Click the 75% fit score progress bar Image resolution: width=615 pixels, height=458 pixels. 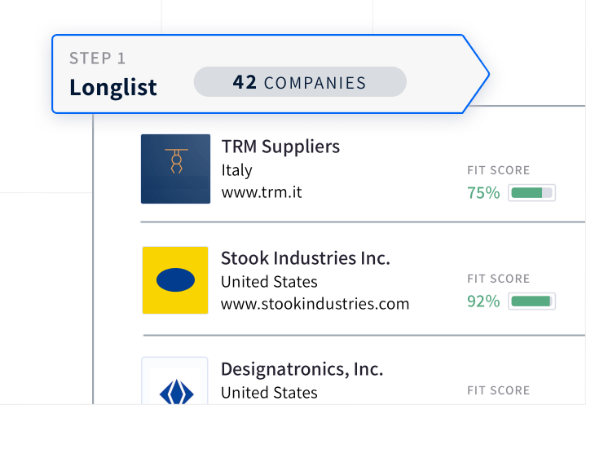tap(531, 192)
